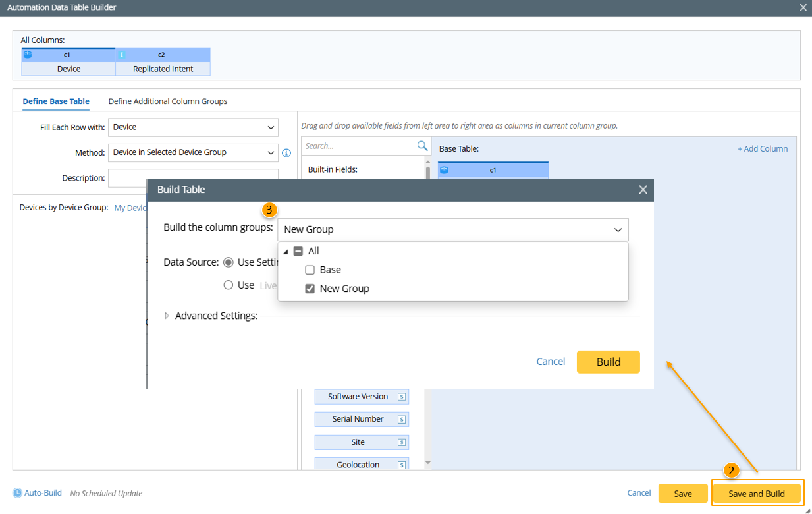Open the Fill Each Row with dropdown
Image resolution: width=812 pixels, height=514 pixels.
click(x=193, y=127)
